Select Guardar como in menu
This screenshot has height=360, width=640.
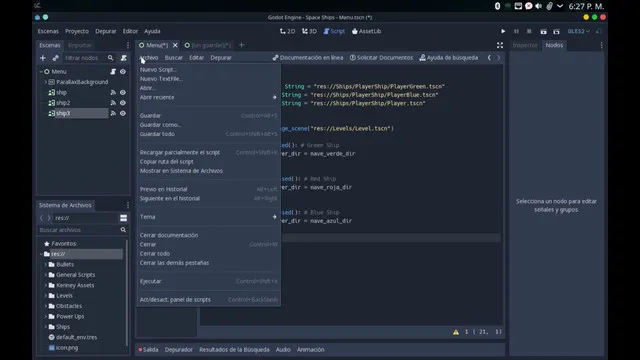tap(209, 124)
